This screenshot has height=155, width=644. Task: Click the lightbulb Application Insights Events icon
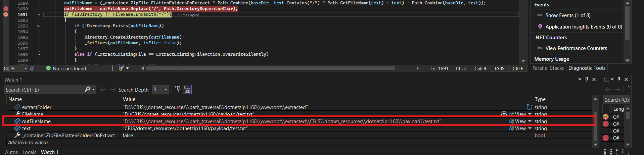coord(540,27)
